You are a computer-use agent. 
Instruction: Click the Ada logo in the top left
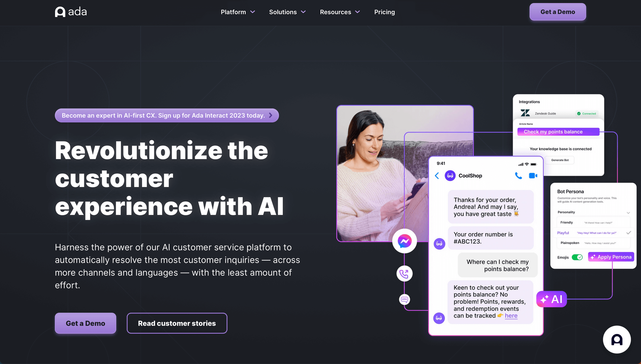pos(70,12)
